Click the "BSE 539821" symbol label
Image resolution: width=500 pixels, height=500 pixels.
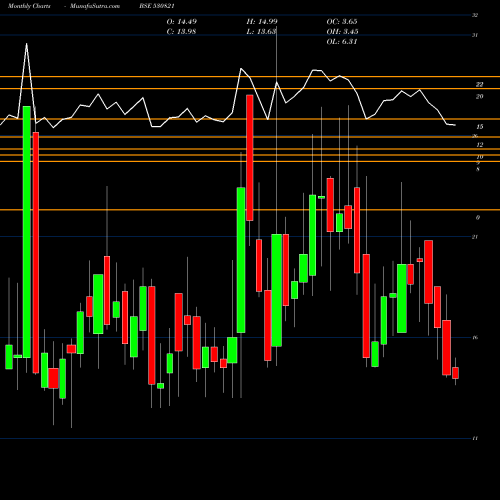(x=157, y=6)
